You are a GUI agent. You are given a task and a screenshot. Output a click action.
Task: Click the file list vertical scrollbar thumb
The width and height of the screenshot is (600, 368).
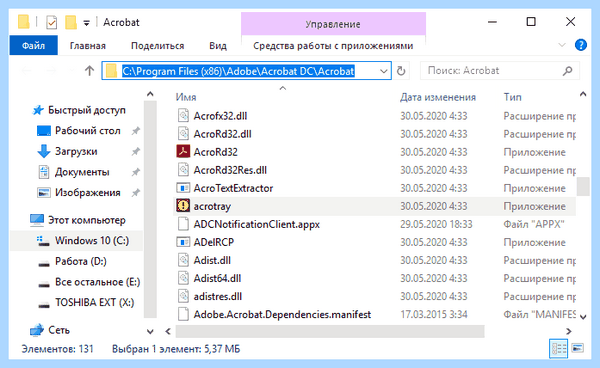tap(583, 186)
